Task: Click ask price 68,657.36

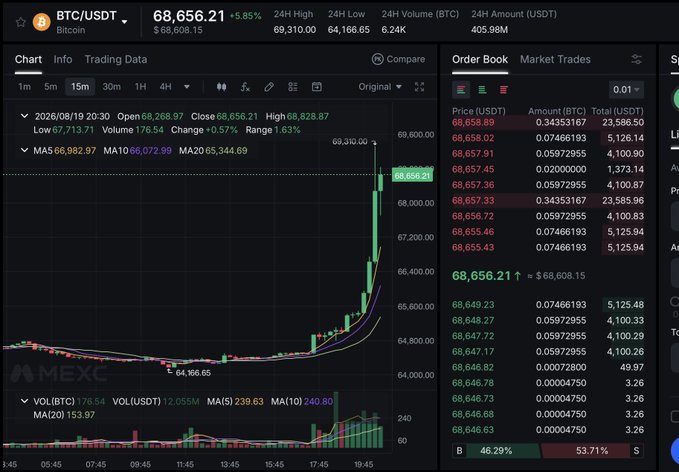Action: pos(473,185)
